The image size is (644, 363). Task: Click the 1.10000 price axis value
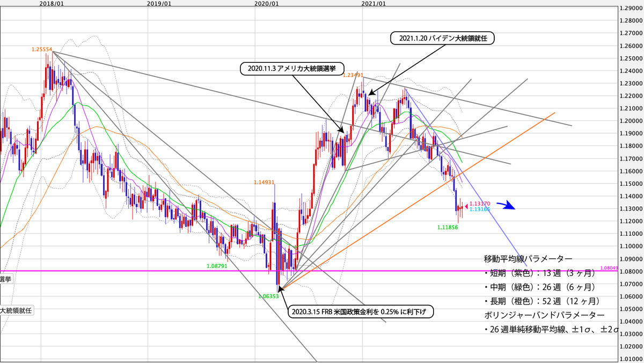point(632,246)
